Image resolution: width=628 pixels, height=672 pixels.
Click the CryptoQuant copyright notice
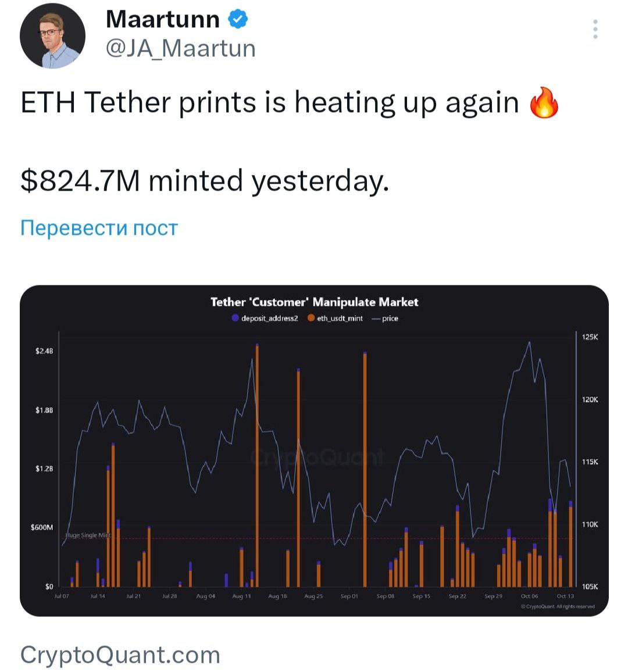pos(558,606)
